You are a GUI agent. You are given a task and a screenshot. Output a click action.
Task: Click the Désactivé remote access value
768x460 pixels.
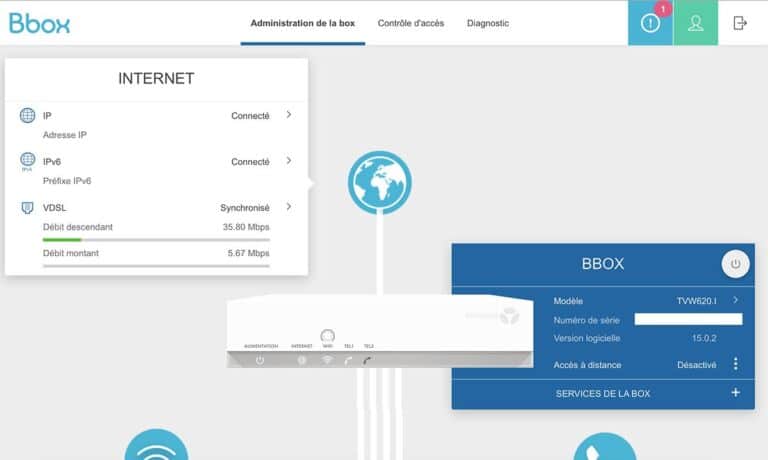click(x=696, y=365)
